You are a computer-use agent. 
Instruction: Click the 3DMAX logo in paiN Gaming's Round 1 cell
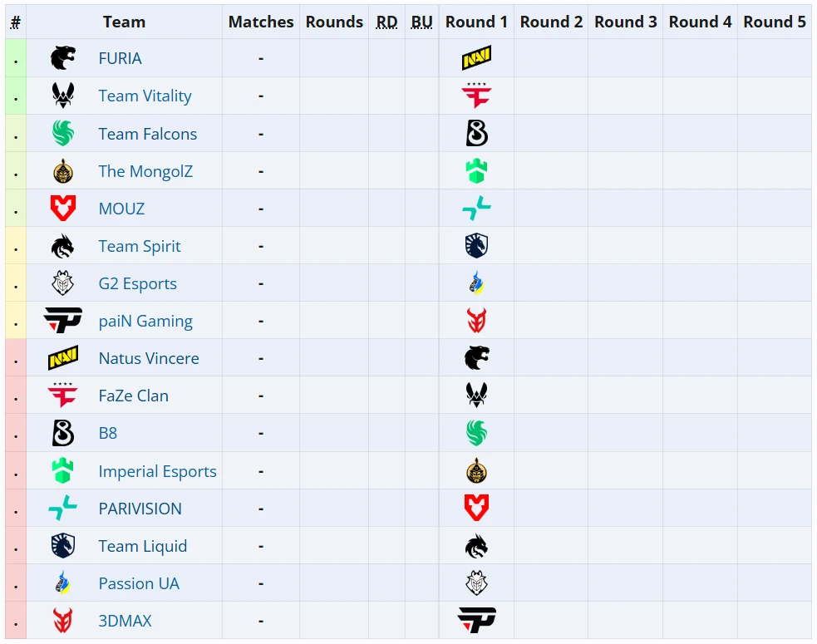pyautogui.click(x=476, y=321)
